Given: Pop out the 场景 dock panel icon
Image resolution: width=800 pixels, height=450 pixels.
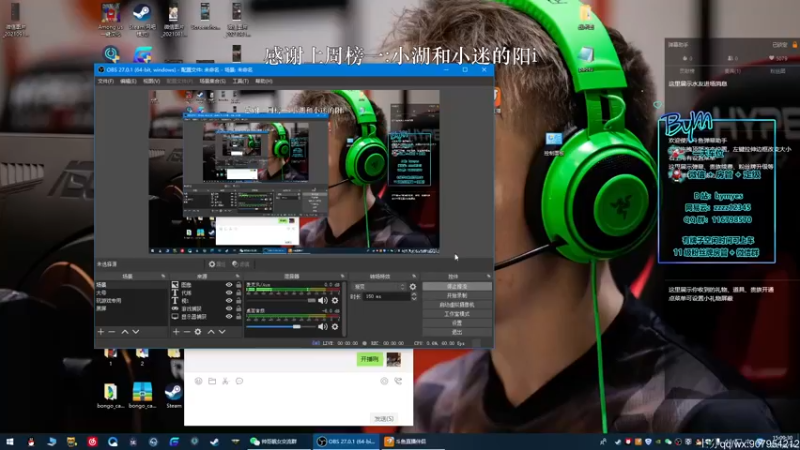Looking at the screenshot, I should (163, 276).
